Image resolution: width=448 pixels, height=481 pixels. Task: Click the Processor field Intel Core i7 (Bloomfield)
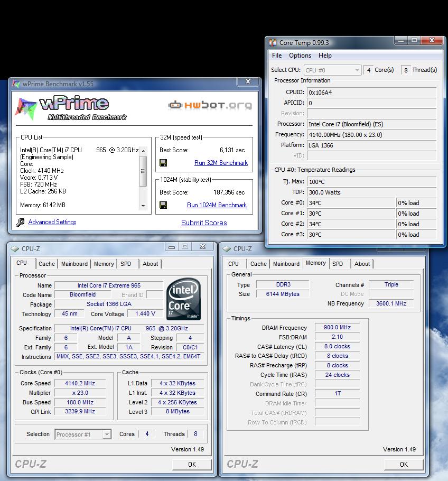click(371, 124)
